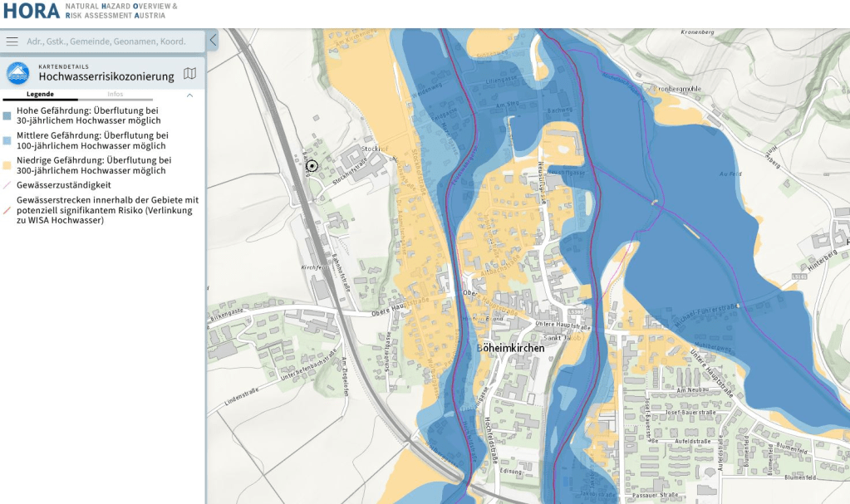Click the flood hazard house icon
The image size is (850, 504).
(x=17, y=73)
